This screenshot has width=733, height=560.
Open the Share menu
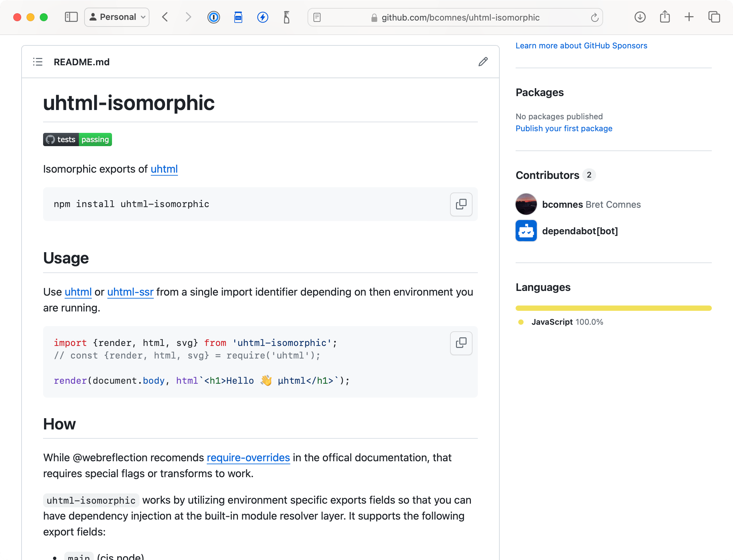coord(665,17)
